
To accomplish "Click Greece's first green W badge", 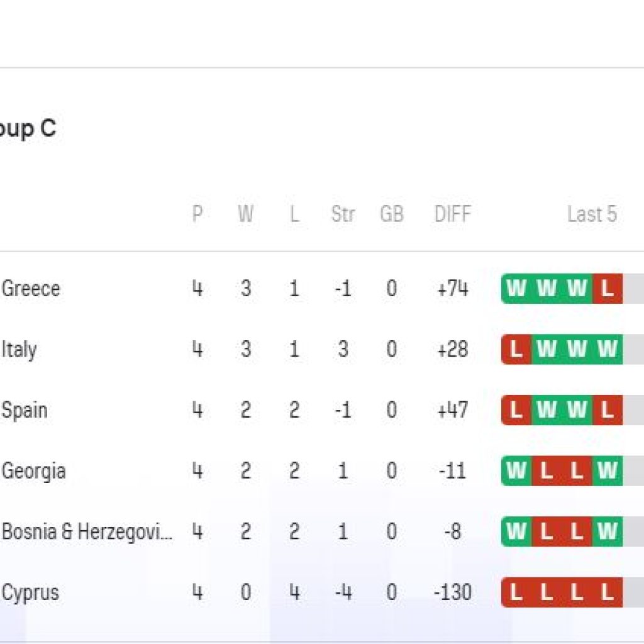I will click(x=516, y=289).
